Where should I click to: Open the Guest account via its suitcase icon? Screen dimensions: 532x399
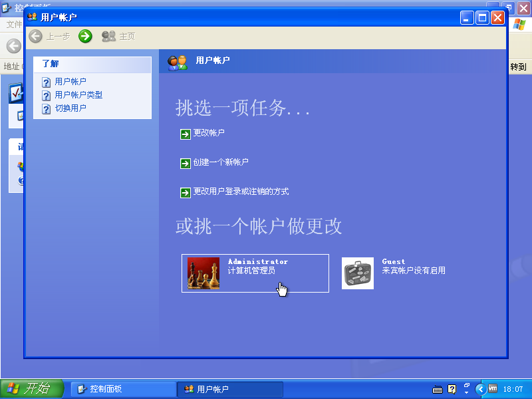pyautogui.click(x=358, y=273)
